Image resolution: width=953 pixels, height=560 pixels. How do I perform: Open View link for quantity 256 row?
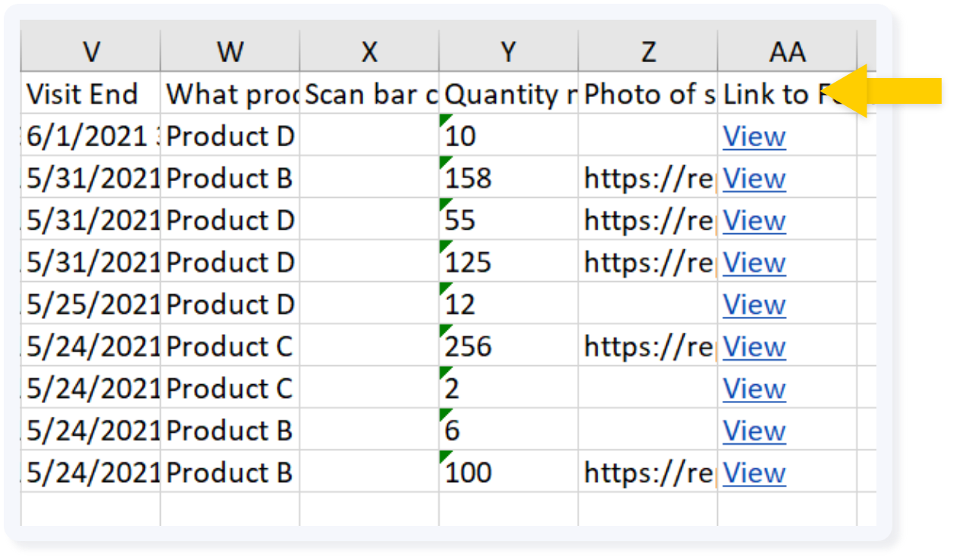pyautogui.click(x=754, y=347)
